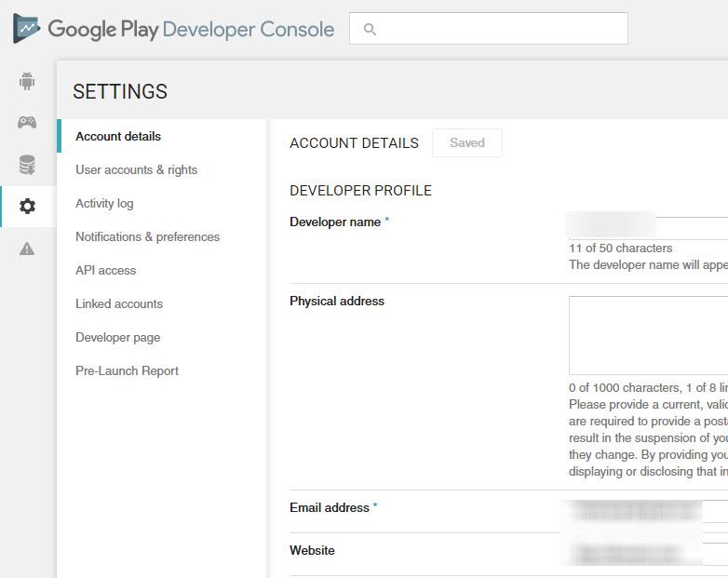Select Account details in settings menu

click(x=118, y=136)
